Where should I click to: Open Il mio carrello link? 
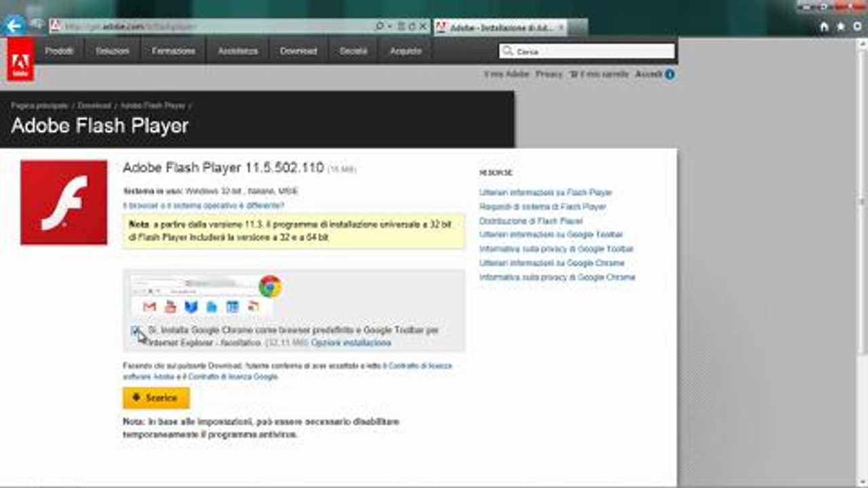click(604, 74)
